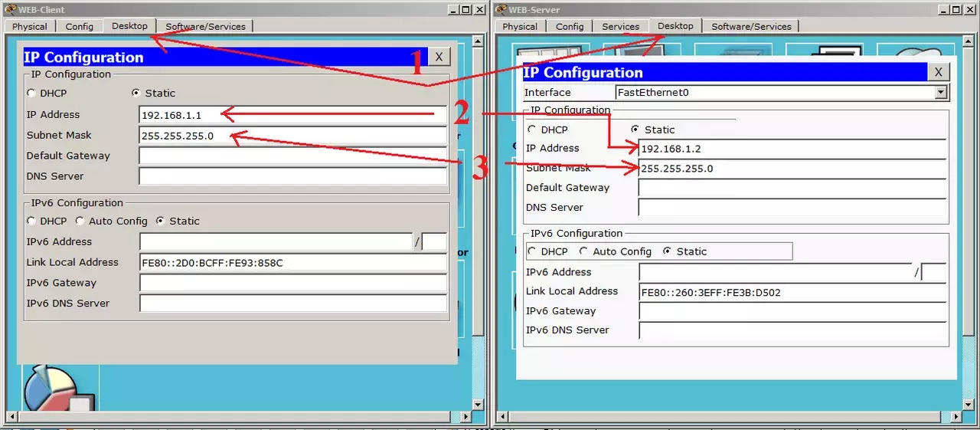Click WEB-Server title bar app icon
Screen dimensions: 980x430
click(501, 9)
